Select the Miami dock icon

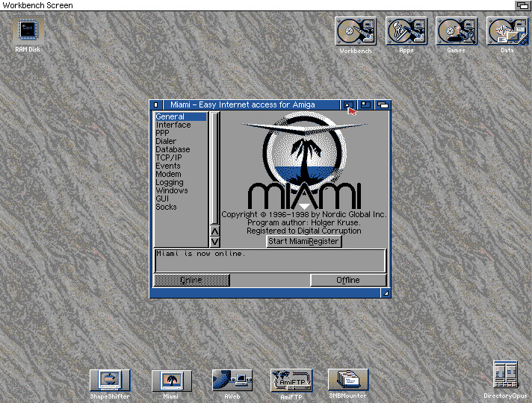click(x=171, y=381)
